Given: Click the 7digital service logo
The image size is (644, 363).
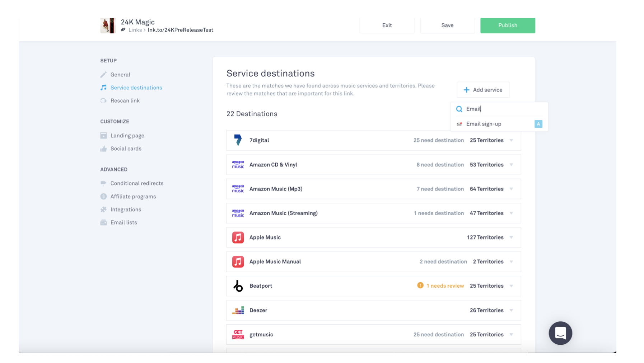Looking at the screenshot, I should [x=238, y=140].
